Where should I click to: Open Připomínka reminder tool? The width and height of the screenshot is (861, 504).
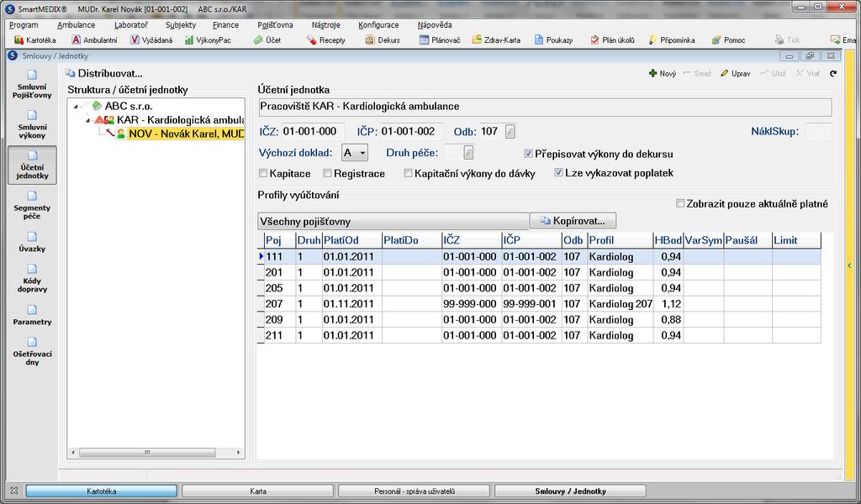pos(672,40)
